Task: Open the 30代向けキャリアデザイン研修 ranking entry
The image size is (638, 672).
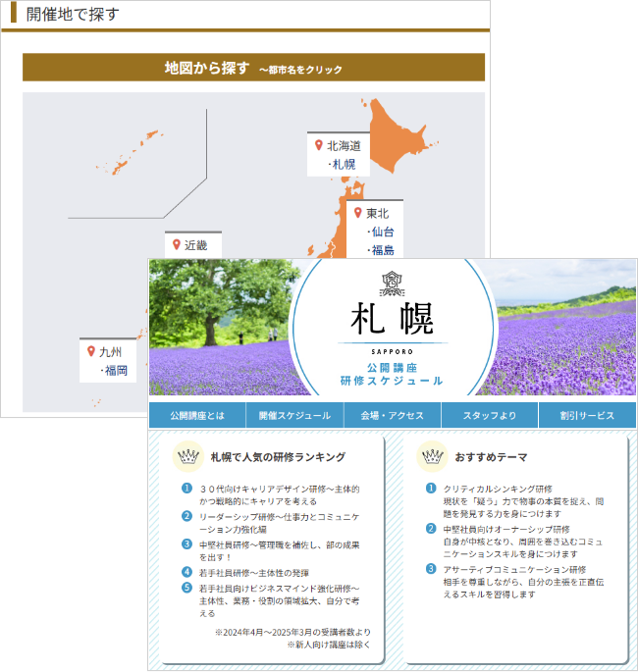Action: (x=279, y=494)
